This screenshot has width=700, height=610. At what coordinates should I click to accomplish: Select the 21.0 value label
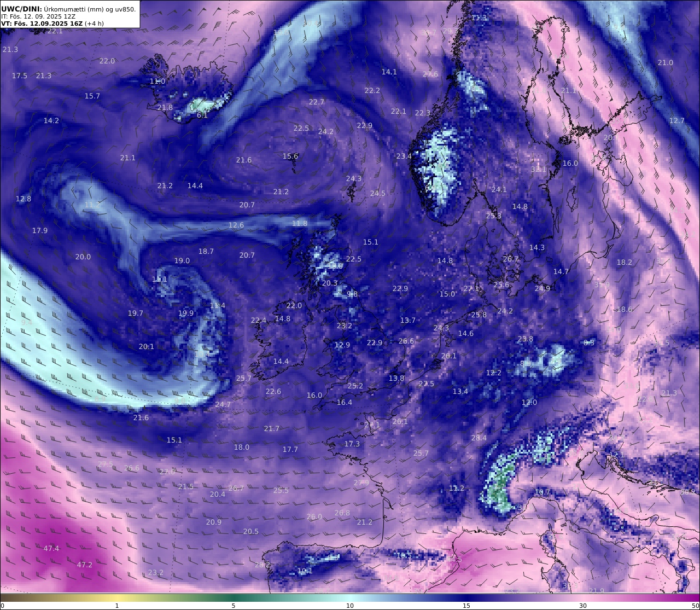click(665, 62)
